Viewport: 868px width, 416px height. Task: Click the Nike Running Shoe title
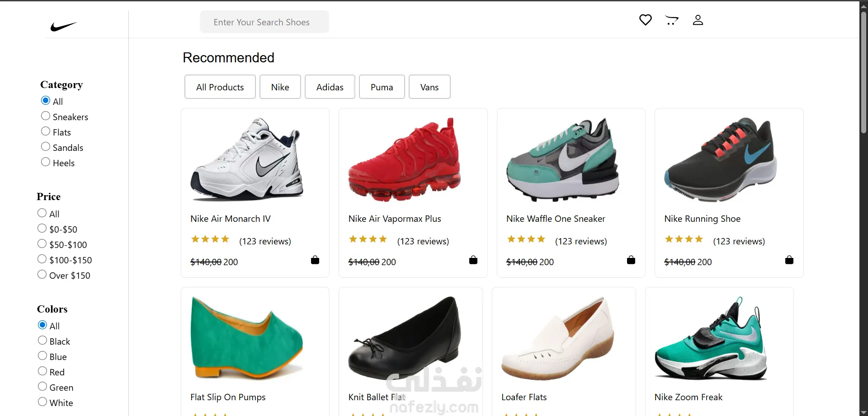point(702,219)
